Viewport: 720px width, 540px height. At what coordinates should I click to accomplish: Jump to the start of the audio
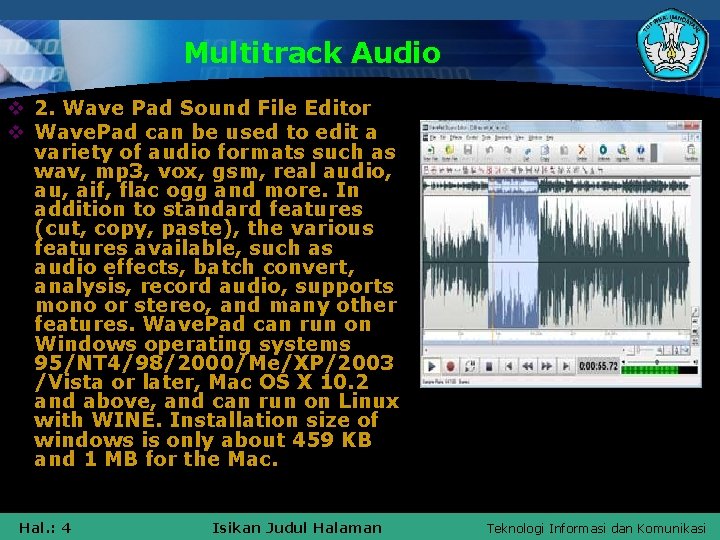(508, 366)
